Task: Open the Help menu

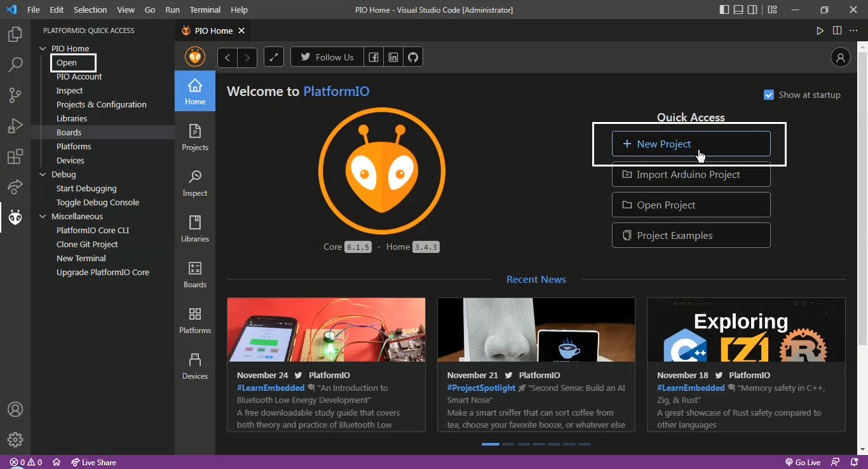Action: 239,10
